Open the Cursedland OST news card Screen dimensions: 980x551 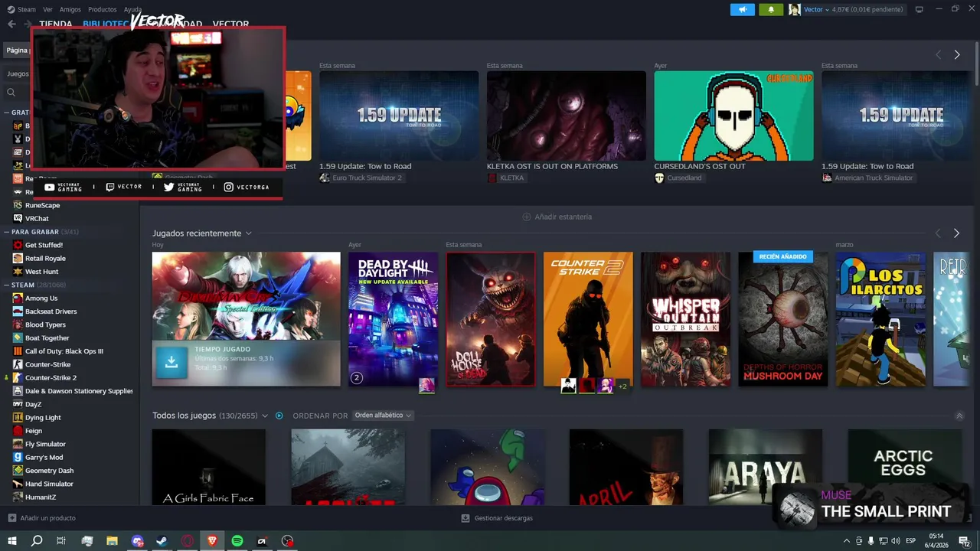coord(733,116)
